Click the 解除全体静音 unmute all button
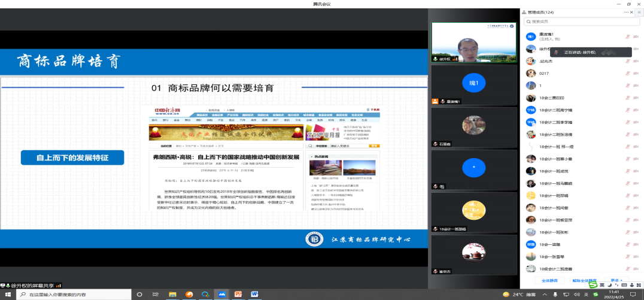Image resolution: width=644 pixels, height=300 pixels. [584, 280]
